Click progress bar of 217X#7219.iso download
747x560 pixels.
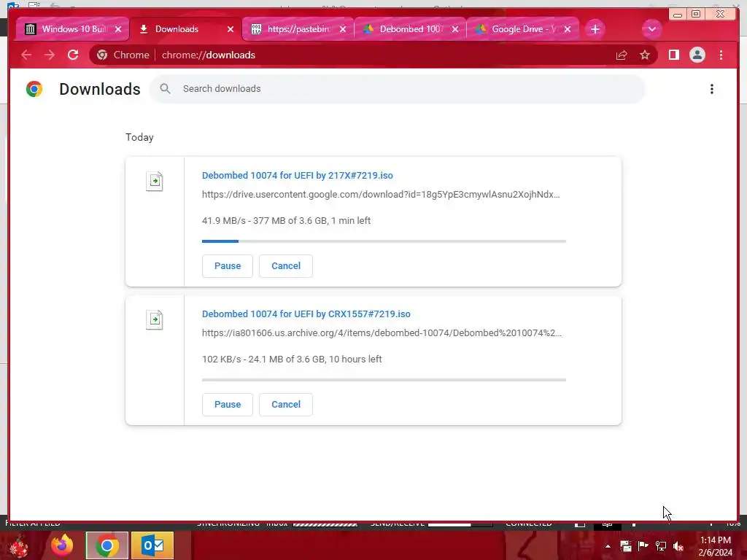(384, 241)
